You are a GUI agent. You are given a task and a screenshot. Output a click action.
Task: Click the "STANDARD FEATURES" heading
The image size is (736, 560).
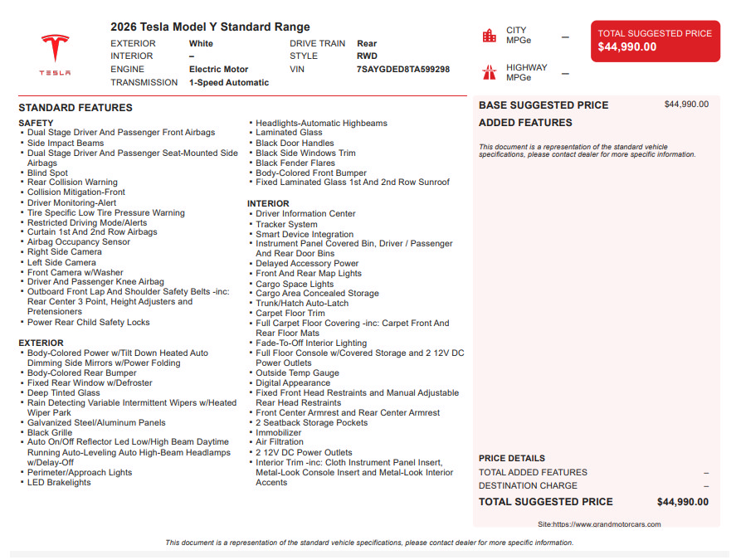76,108
